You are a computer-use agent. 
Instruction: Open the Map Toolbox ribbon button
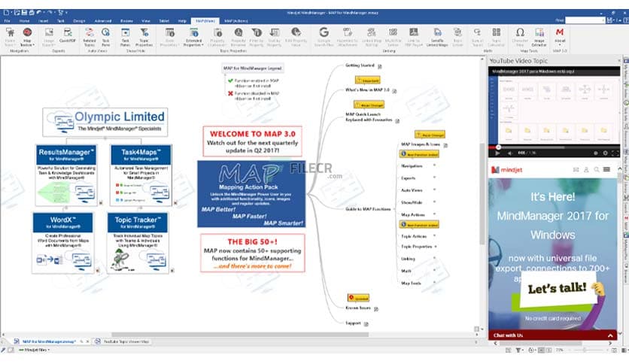[x=27, y=37]
